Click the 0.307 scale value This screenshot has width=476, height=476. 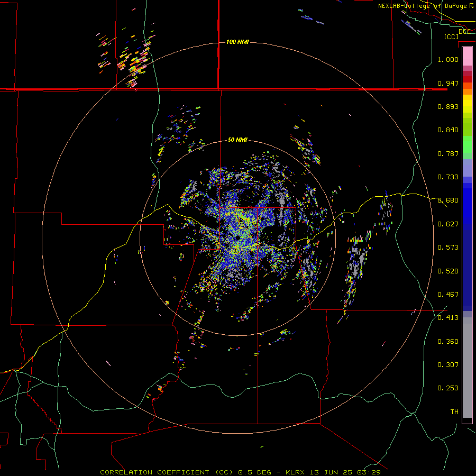point(448,365)
